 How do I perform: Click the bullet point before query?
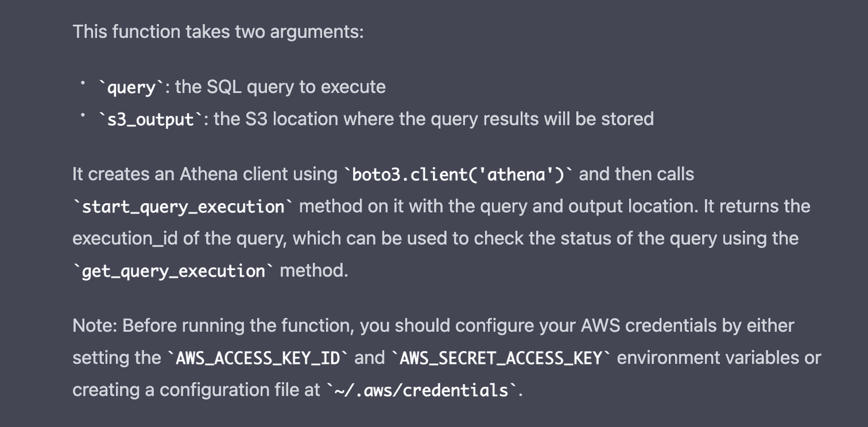(x=83, y=84)
